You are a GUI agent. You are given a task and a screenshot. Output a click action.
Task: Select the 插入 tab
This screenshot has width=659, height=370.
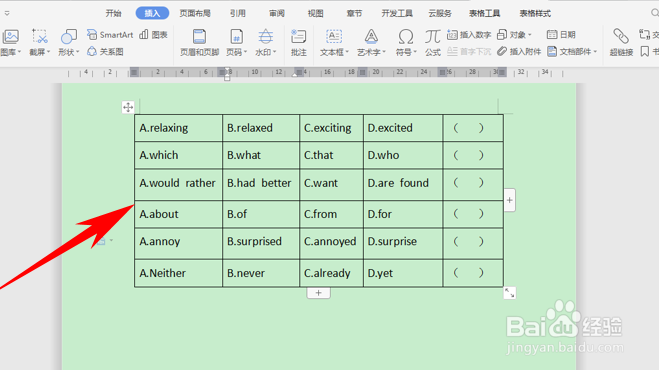tap(152, 13)
